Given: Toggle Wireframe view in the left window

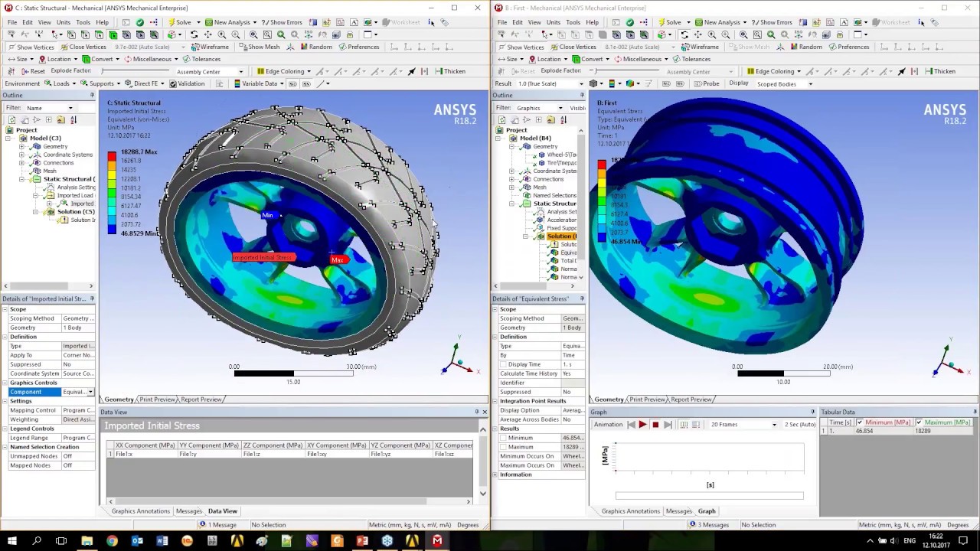Looking at the screenshot, I should [x=210, y=47].
